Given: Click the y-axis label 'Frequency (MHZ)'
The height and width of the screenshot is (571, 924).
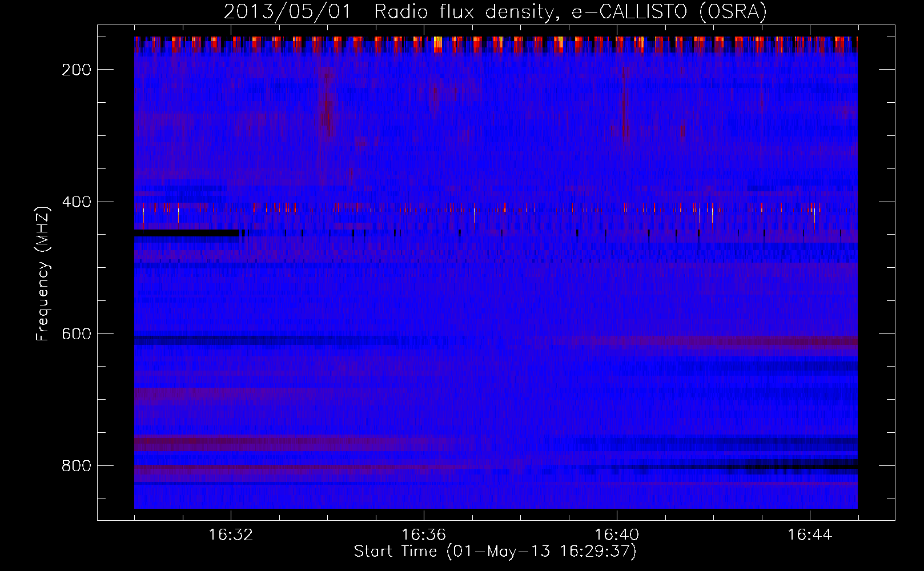Looking at the screenshot, I should click(43, 274).
